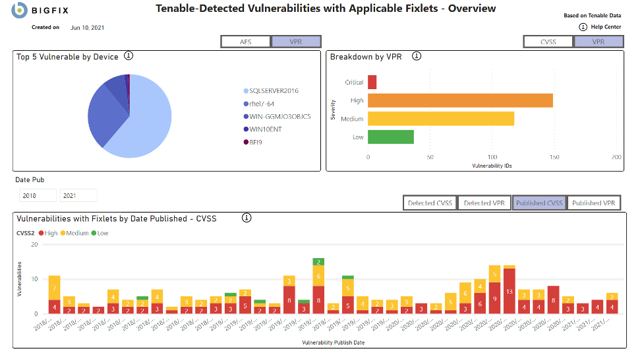Switch breakdown chart to CVSS

click(548, 42)
